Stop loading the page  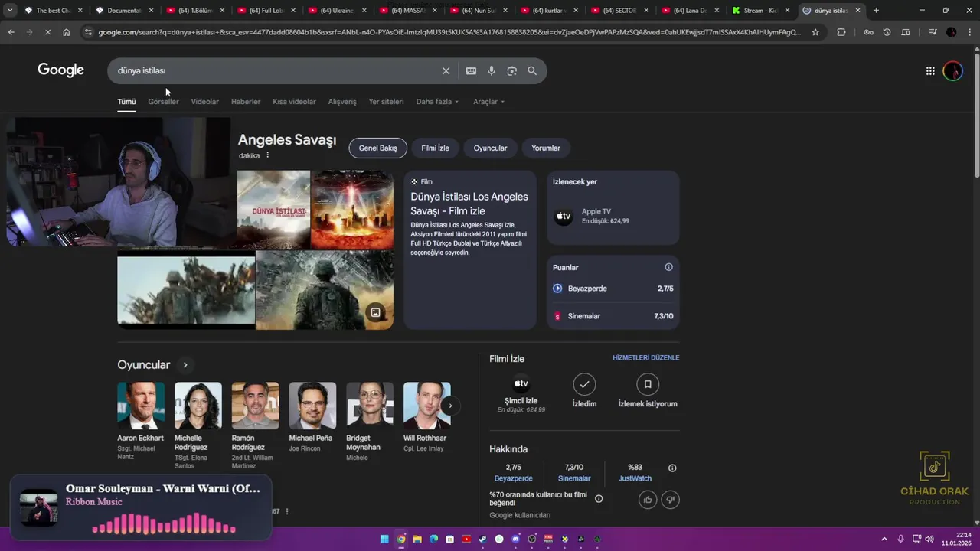coord(47,32)
